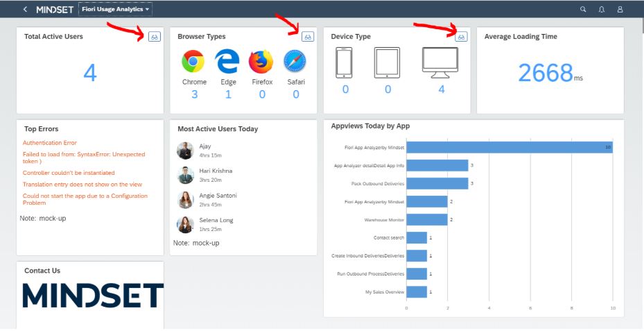Select the tablet device icon
Screen dimensions: 644x331
coord(387,63)
